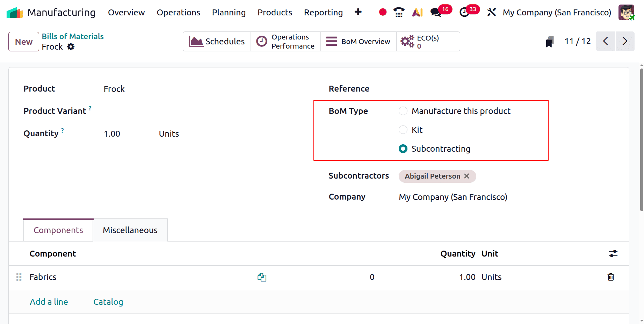Image resolution: width=644 pixels, height=324 pixels.
Task: Switch to the Miscellaneous tab
Action: pyautogui.click(x=130, y=230)
